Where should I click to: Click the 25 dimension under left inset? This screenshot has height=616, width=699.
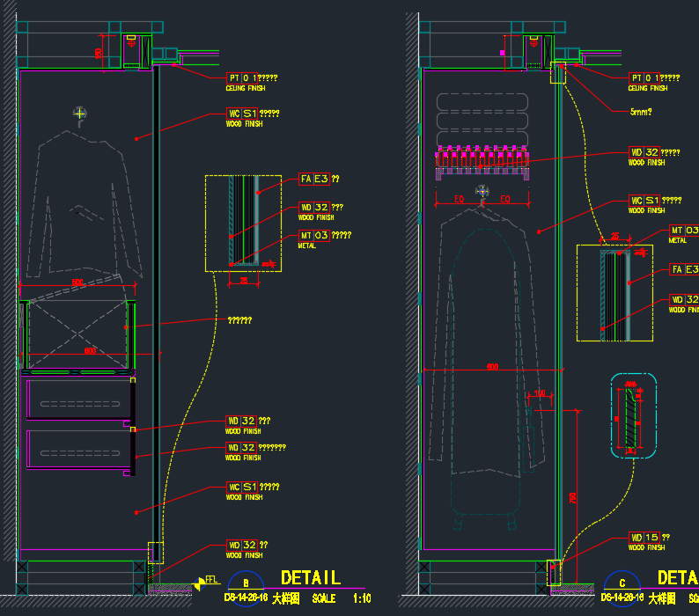(x=244, y=281)
